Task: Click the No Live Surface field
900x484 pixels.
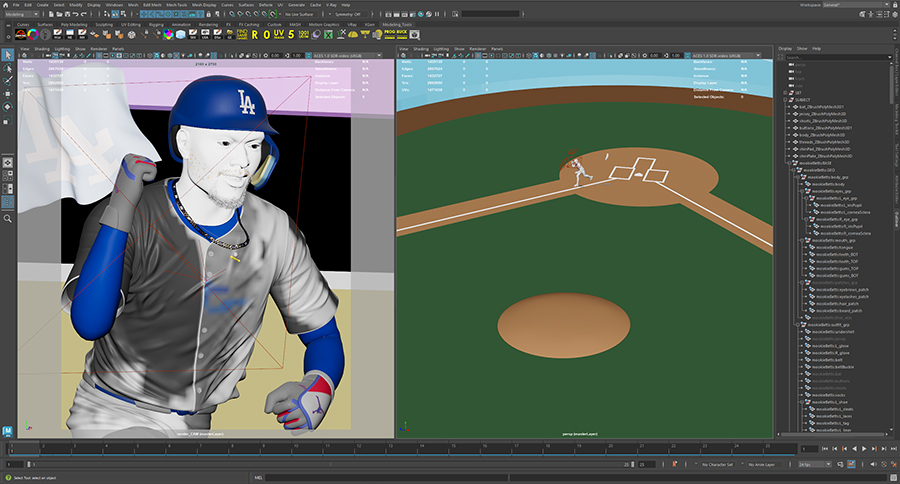Action: coord(300,14)
